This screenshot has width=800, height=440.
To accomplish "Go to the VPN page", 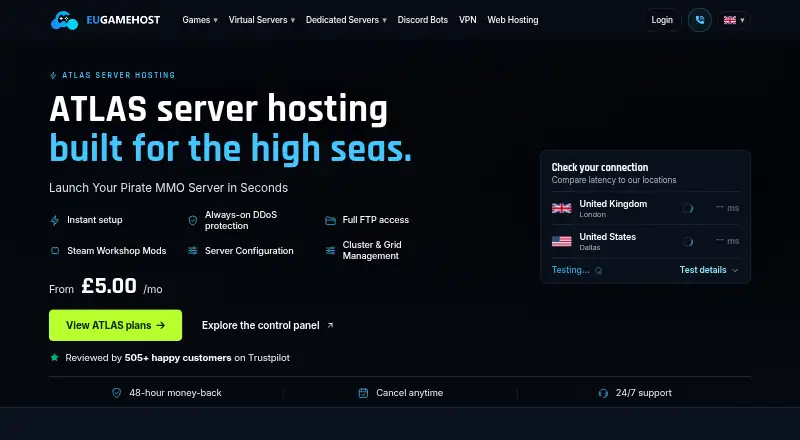I will coord(467,20).
